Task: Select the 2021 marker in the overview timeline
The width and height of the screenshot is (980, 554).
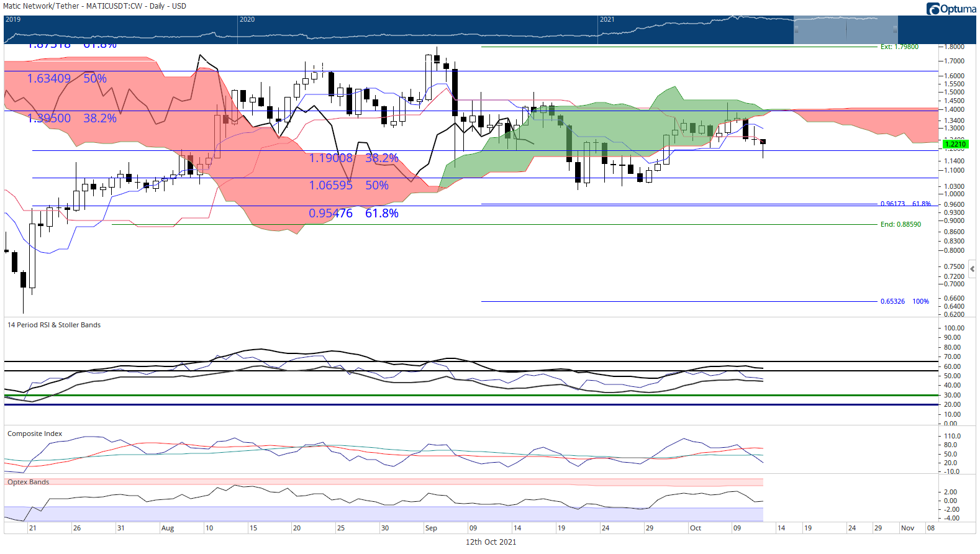Action: 607,19
